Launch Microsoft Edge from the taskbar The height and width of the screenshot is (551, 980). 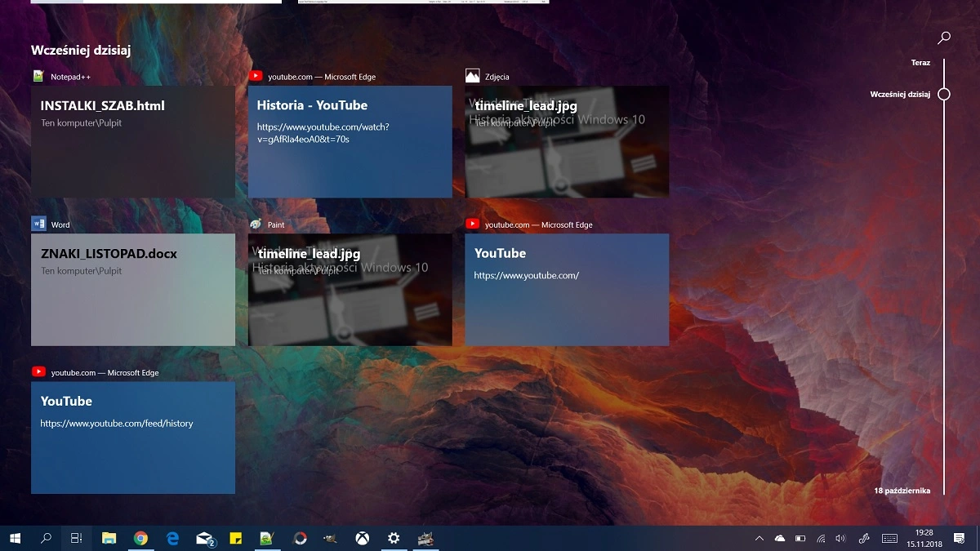172,538
